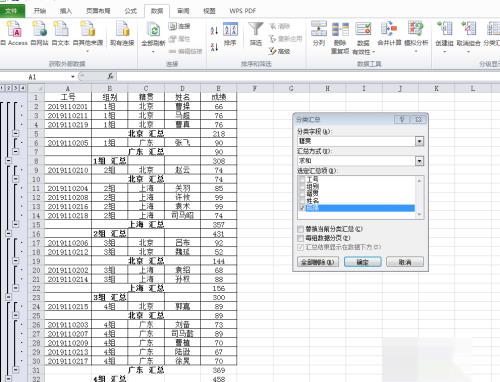Switch to Formulas (公式) tab
Viewport: 500px width, 382px height.
(131, 11)
